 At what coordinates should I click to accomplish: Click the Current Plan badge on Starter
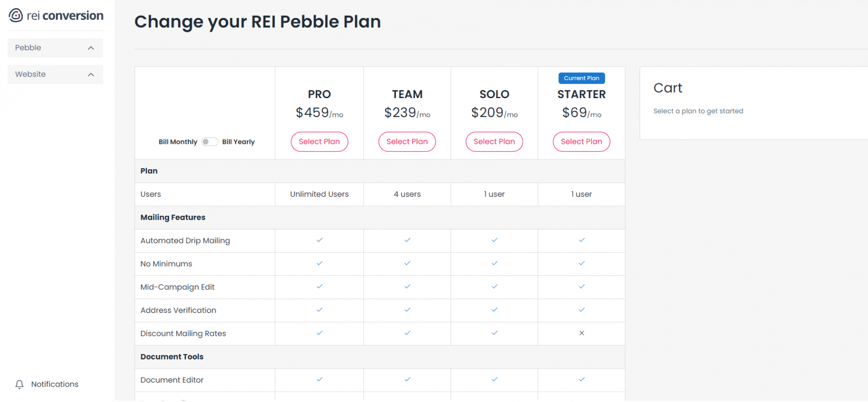click(x=581, y=78)
